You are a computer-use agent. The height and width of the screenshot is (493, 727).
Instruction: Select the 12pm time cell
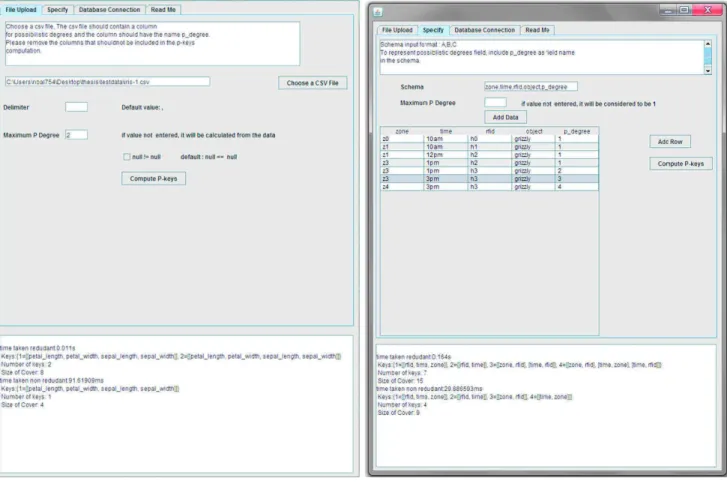[x=446, y=155]
